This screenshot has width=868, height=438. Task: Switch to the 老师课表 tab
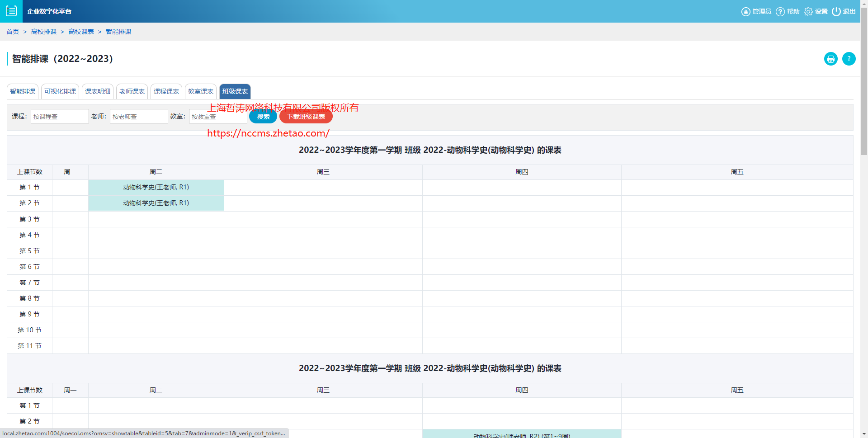[x=132, y=91]
